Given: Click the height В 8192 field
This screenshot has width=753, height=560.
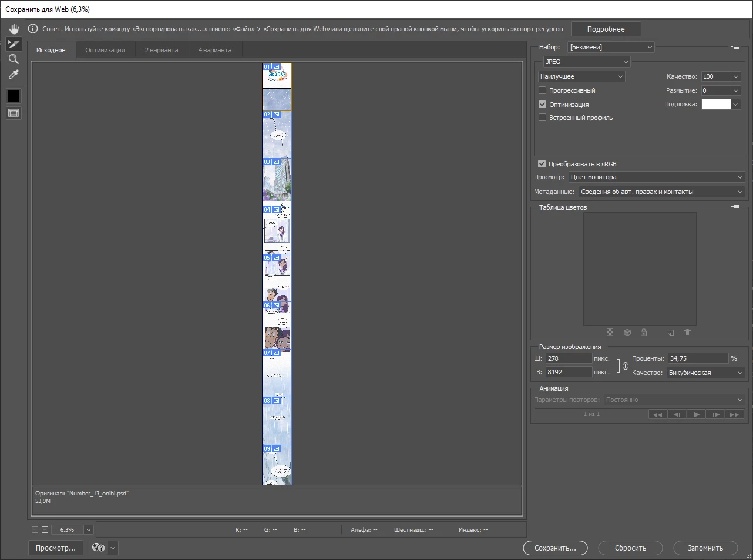Looking at the screenshot, I should click(569, 372).
